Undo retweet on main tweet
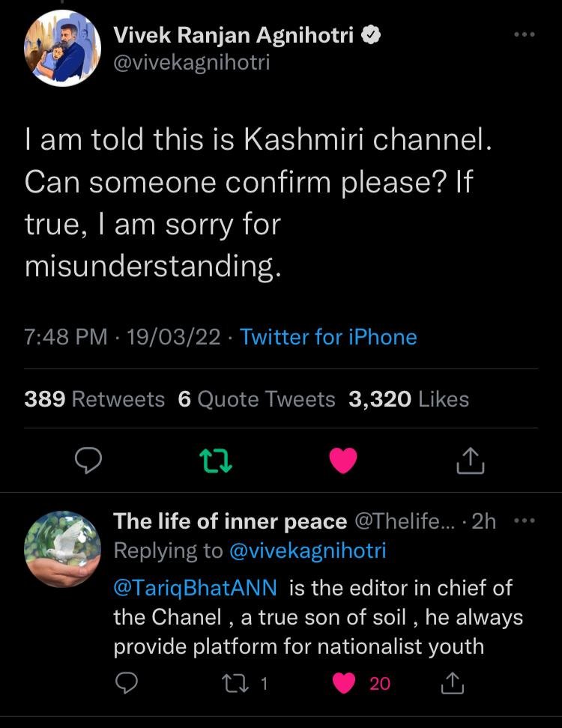 (217, 461)
